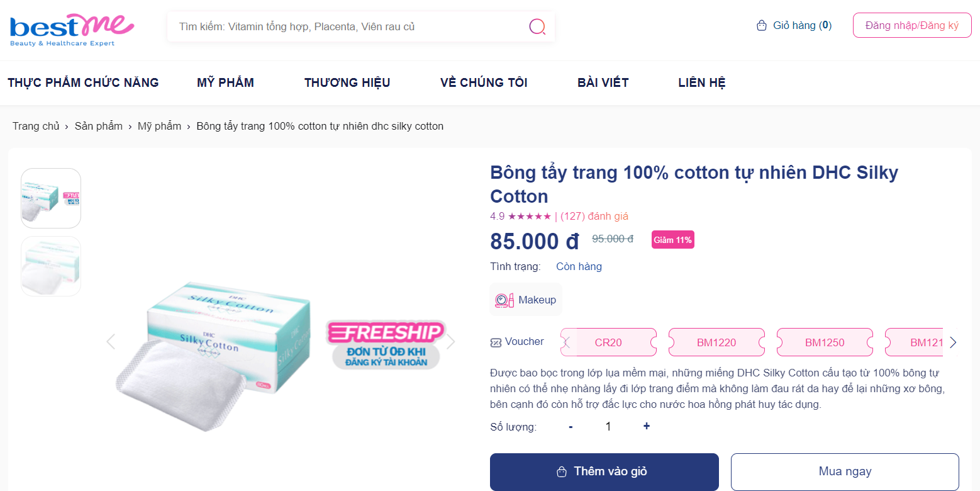Screen dimensions: 980x491
Task: Click the search magnifier icon
Action: 537,26
